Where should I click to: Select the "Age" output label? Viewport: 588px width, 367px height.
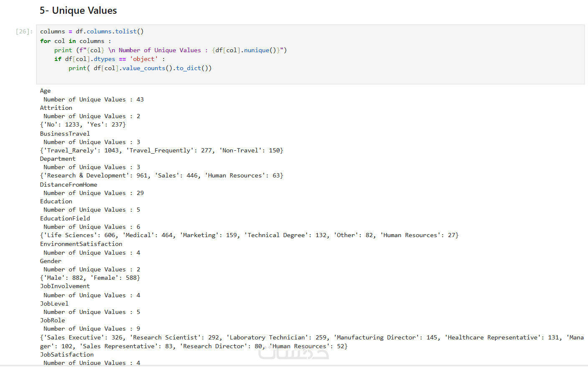46,91
